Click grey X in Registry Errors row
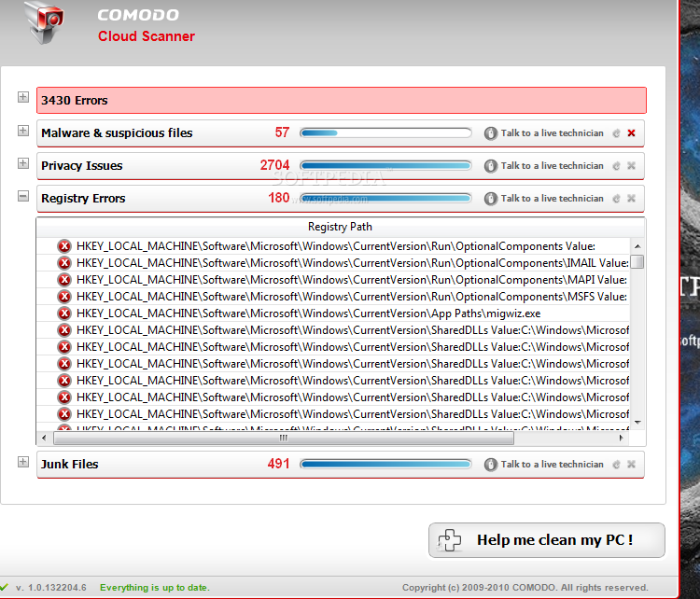The image size is (700, 599). [x=631, y=198]
